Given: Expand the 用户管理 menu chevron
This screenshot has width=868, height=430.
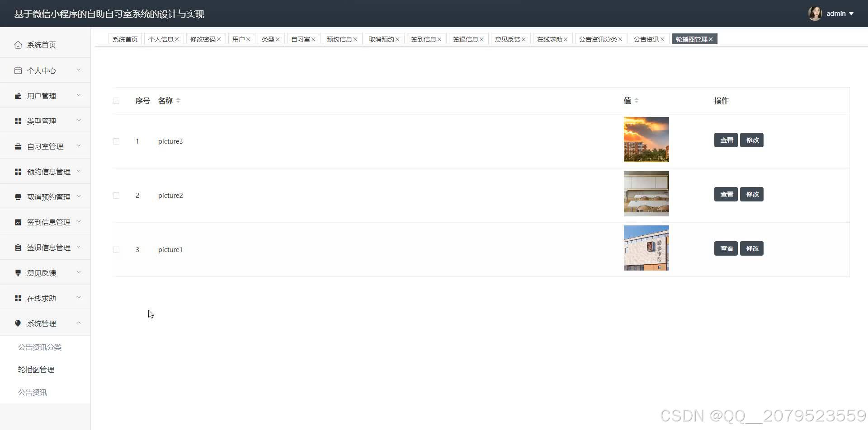Looking at the screenshot, I should [79, 95].
